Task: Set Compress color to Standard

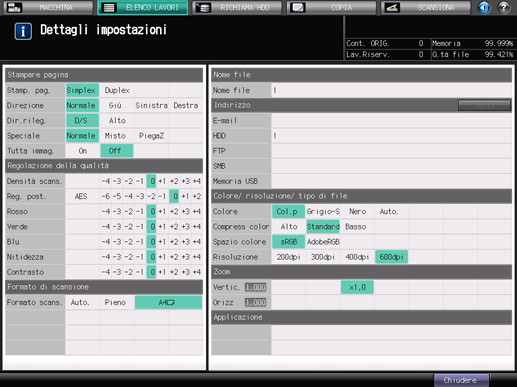Action: point(323,227)
